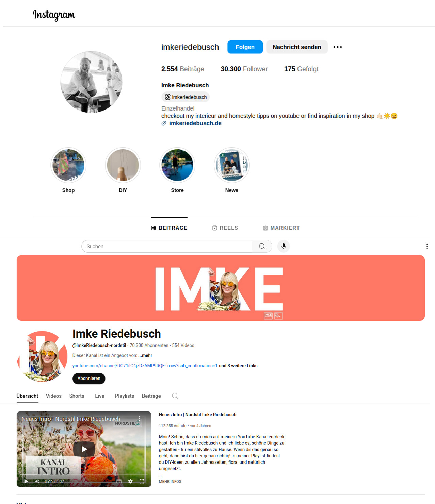Expand und 3 weitere Links
The height and width of the screenshot is (504, 435).
coord(238,366)
